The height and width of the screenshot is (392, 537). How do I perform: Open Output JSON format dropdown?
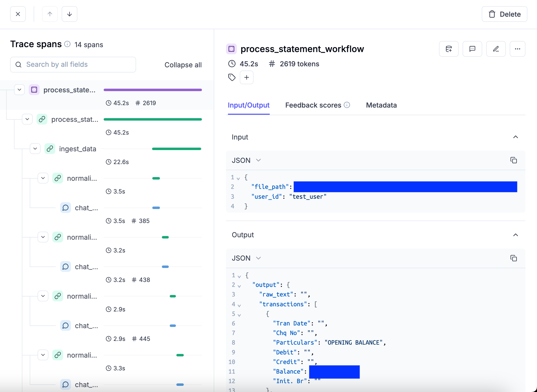[246, 258]
